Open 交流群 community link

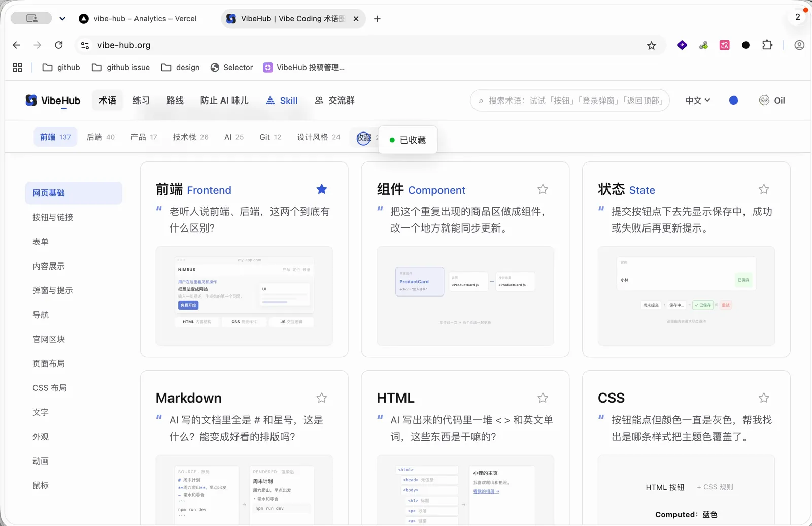[x=335, y=101]
